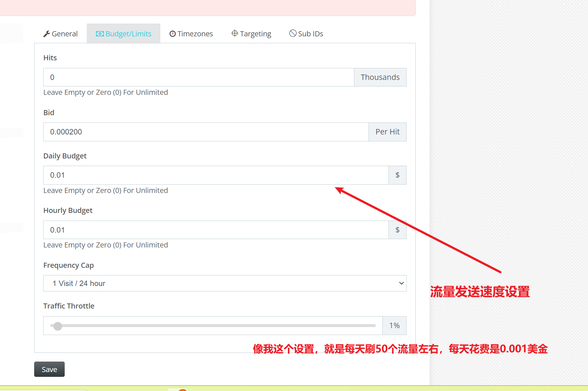Click the Per Hit label beside Bid

pos(387,132)
